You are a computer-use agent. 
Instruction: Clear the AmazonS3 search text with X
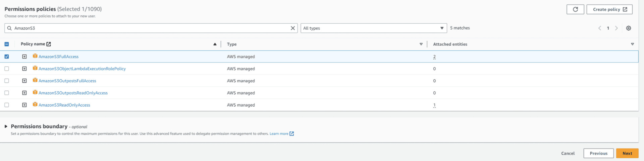(292, 28)
